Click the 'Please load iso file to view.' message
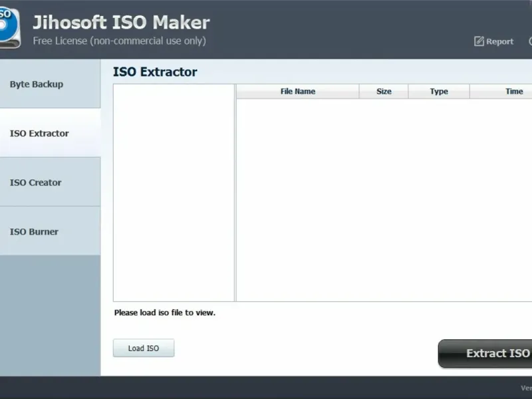 tap(164, 313)
